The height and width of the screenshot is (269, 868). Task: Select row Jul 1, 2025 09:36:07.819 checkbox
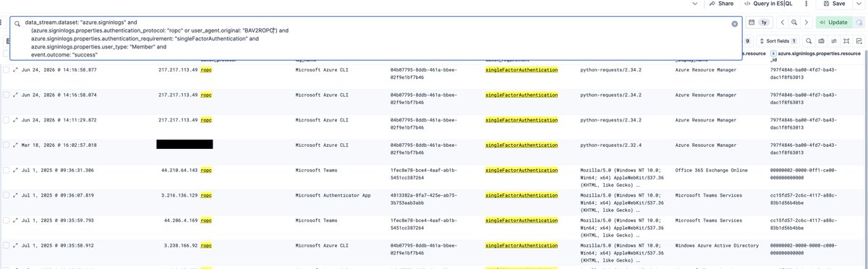(x=6, y=195)
